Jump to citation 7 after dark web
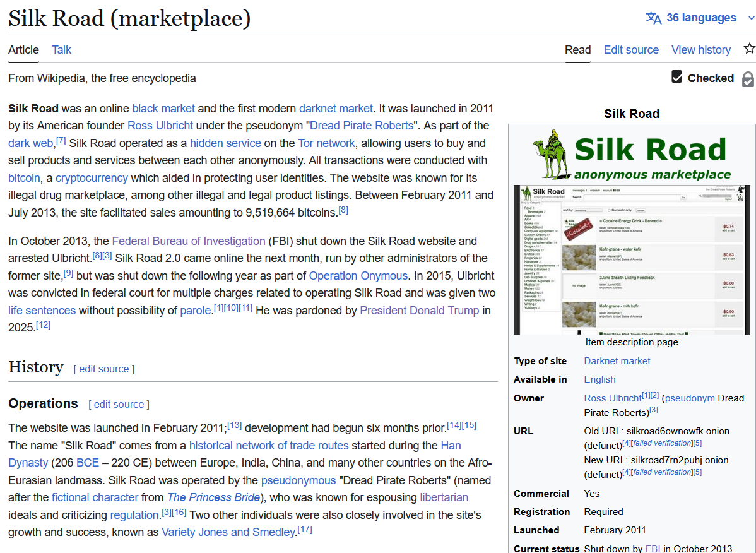This screenshot has width=756, height=553. (x=61, y=141)
